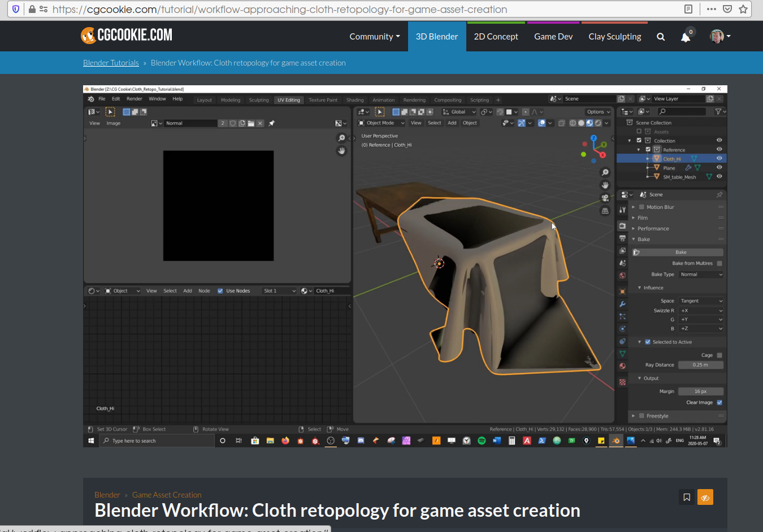Click the viewport camera view icon
The width and height of the screenshot is (763, 532).
[x=605, y=198]
